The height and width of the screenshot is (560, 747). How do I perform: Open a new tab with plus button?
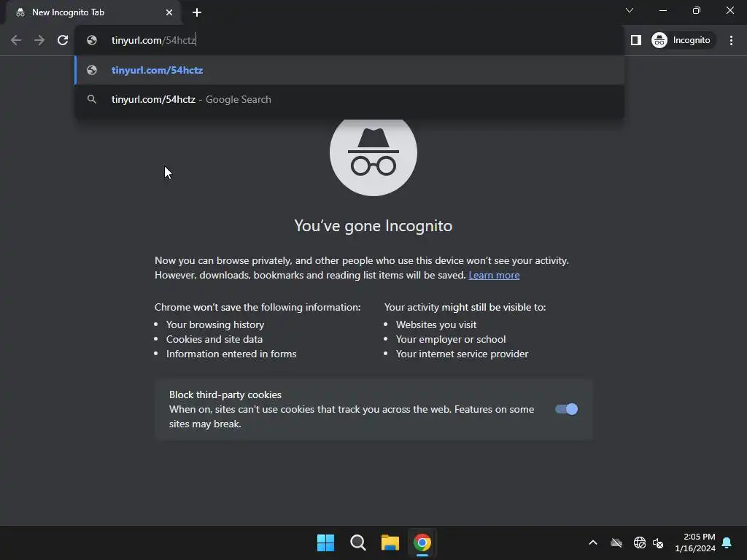coord(197,12)
